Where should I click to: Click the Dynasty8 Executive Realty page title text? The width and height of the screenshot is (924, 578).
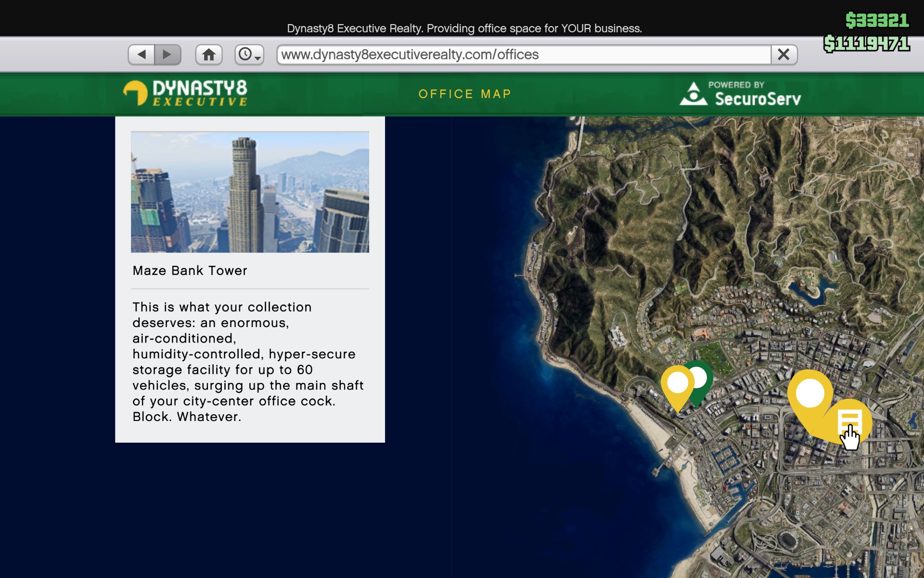tap(464, 28)
